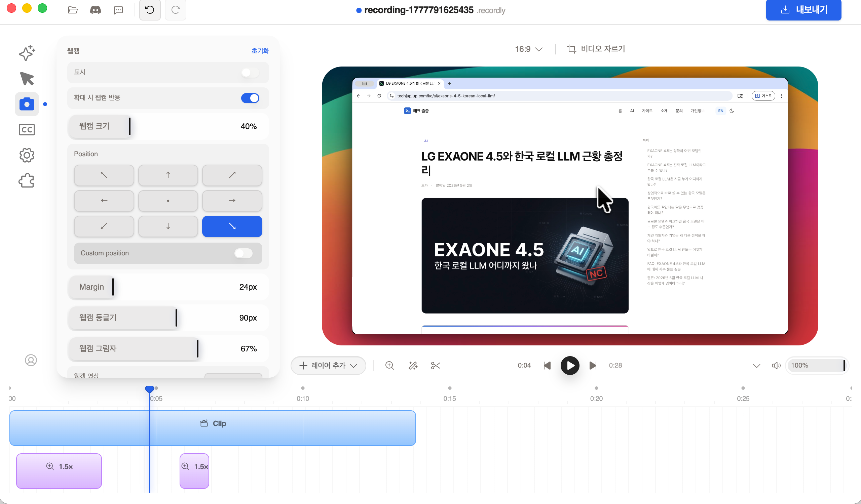Adjust the 웹캠 크기 slider
861x504 pixels.
point(168,127)
